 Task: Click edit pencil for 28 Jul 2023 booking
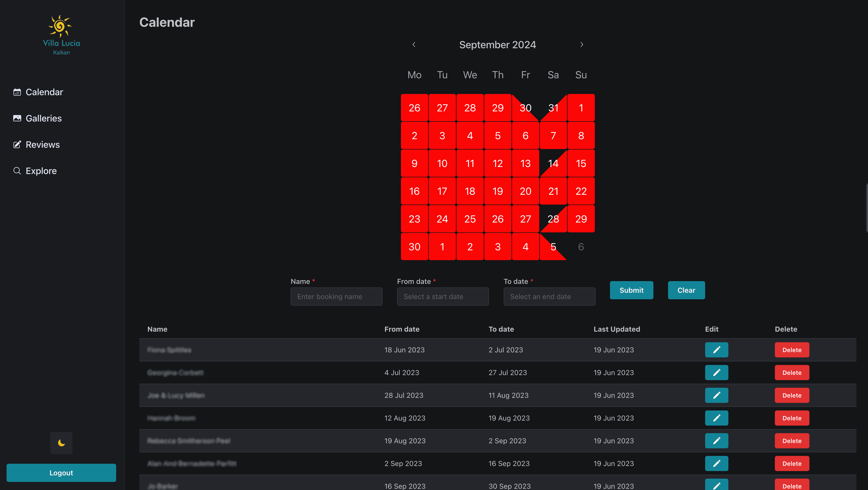coord(716,395)
